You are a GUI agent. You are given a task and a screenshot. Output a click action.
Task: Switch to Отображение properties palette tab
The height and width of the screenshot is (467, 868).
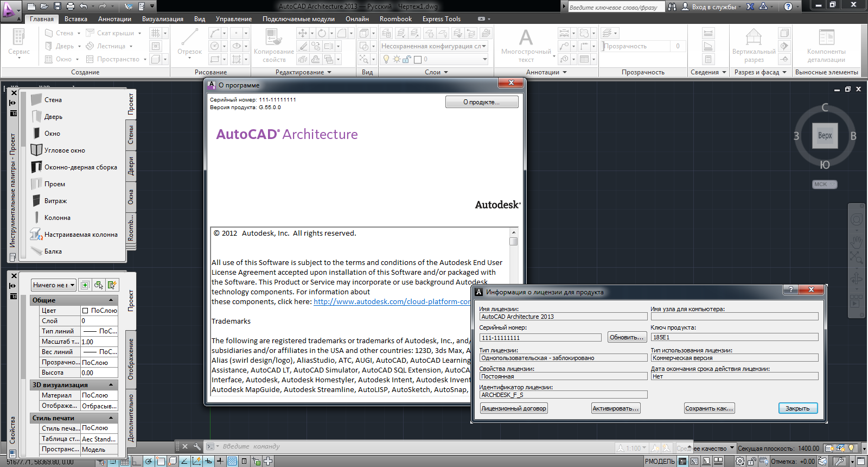pos(131,359)
